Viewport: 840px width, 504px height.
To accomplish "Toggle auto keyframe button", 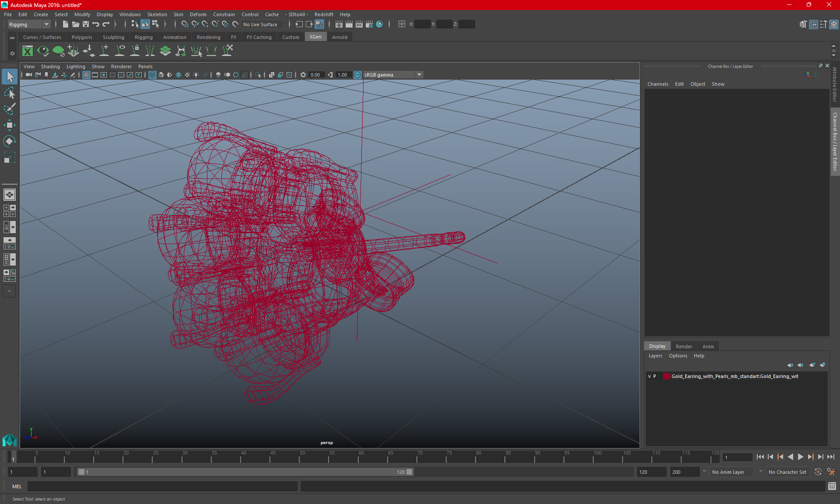I will point(818,472).
